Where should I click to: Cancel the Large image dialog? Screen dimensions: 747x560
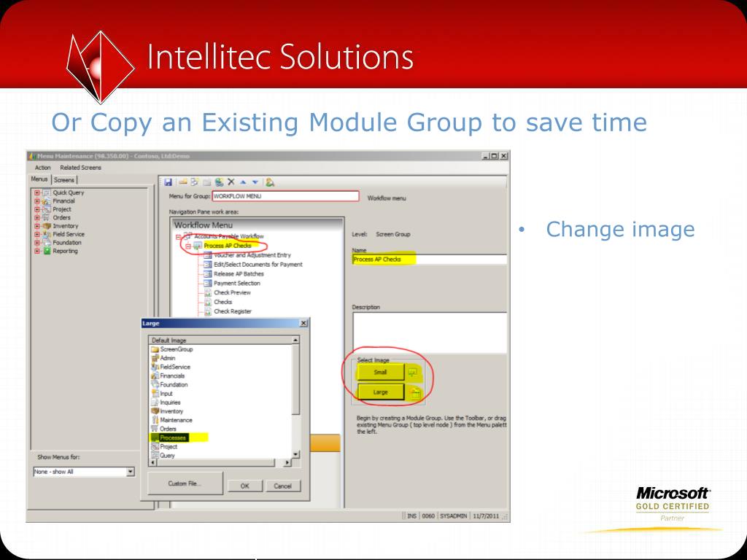coord(282,486)
